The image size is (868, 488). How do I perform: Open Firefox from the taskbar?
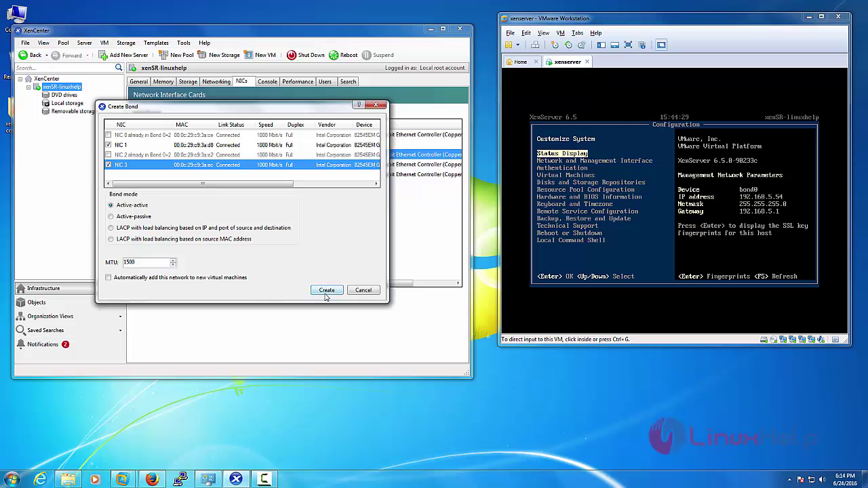pos(152,479)
